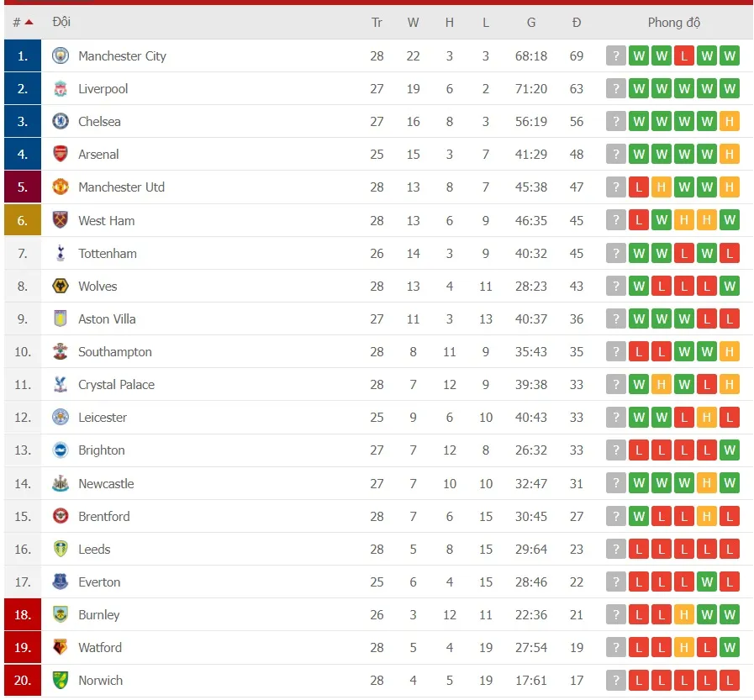Click the Watford club crest
This screenshot has height=700, width=754.
point(59,647)
